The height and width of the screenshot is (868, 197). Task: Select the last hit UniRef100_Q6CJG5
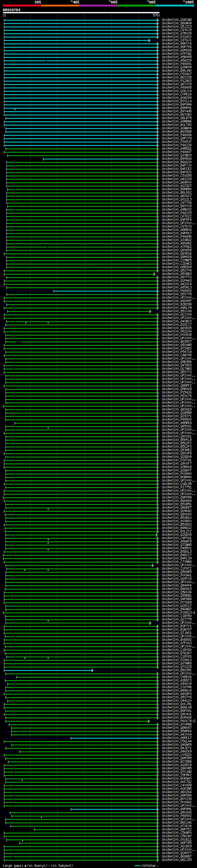(177, 860)
